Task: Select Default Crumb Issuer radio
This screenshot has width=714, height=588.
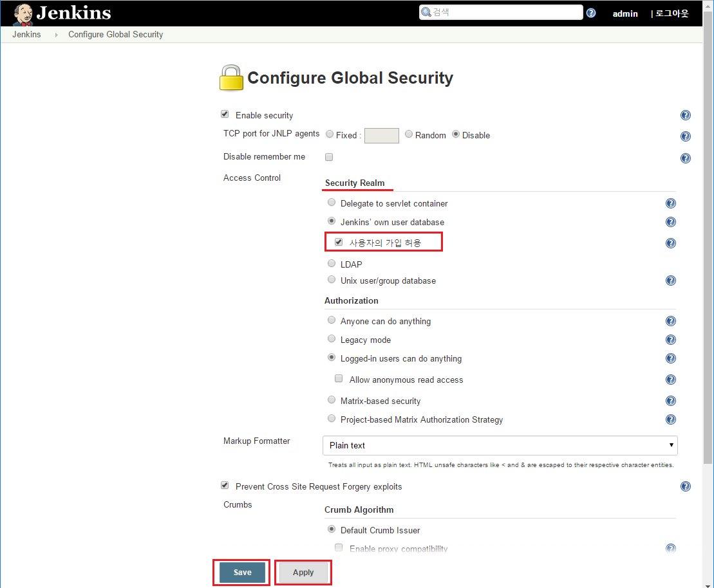Action: [x=332, y=529]
